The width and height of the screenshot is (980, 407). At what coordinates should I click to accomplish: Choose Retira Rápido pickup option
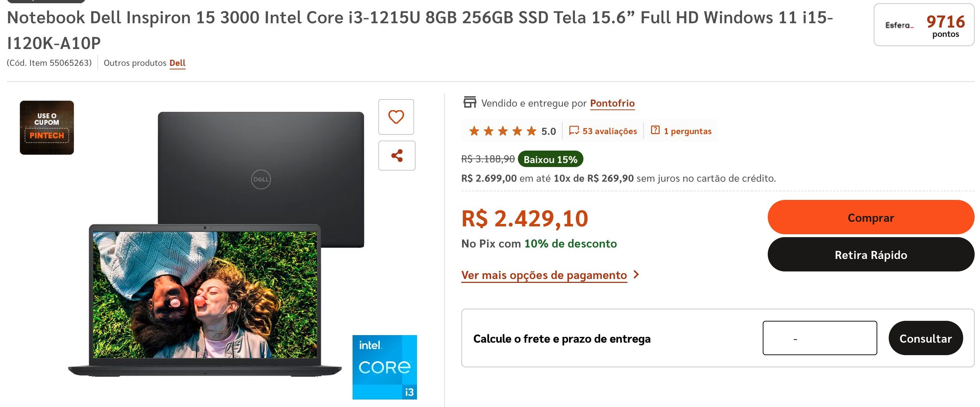[871, 254]
